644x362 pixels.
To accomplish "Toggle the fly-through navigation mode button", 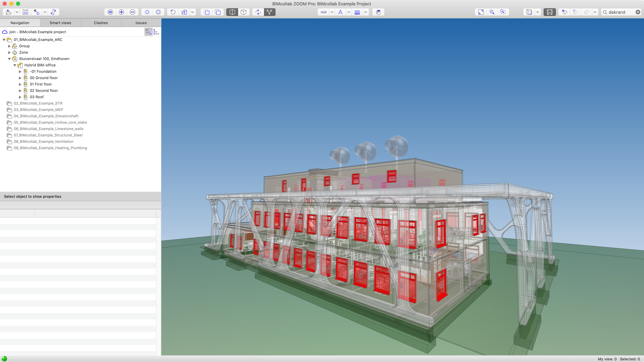I will coord(270,12).
